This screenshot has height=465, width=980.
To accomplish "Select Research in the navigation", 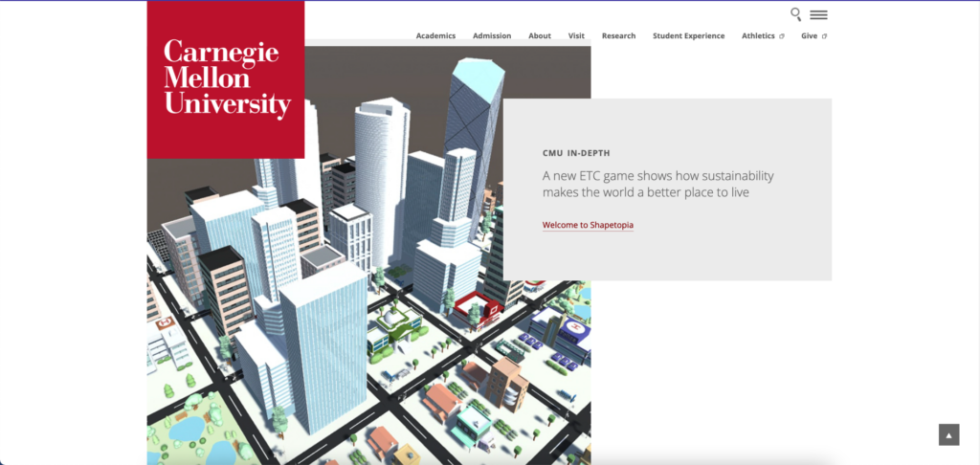I will [619, 35].
